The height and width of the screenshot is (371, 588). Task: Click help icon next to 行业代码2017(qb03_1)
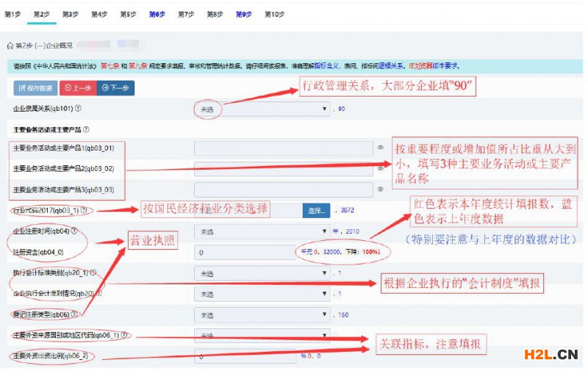point(83,210)
